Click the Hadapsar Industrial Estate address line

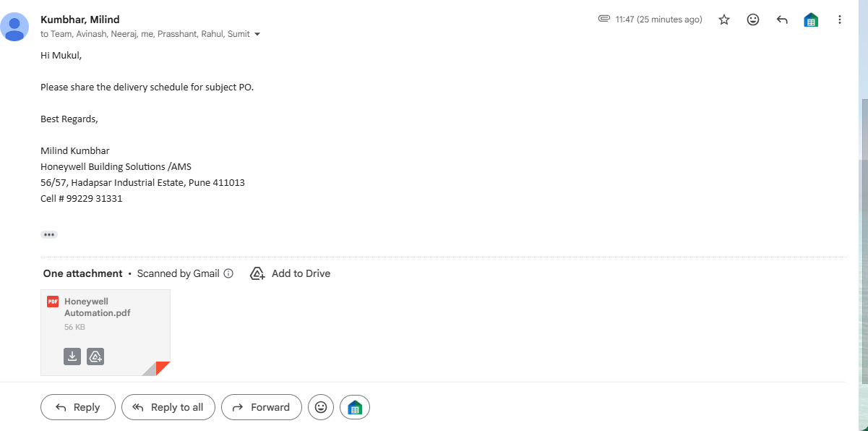click(x=142, y=182)
